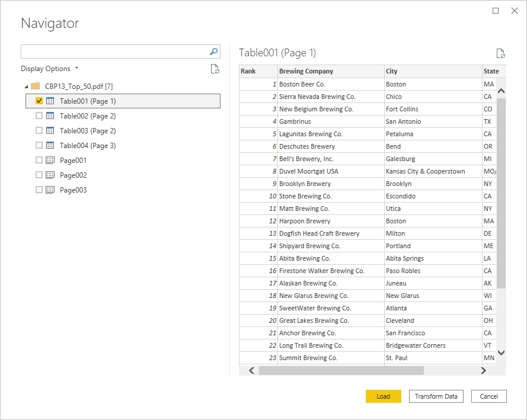The width and height of the screenshot is (527, 420).
Task: Check the Table003 (Page 2) checkbox
Action: click(x=39, y=130)
